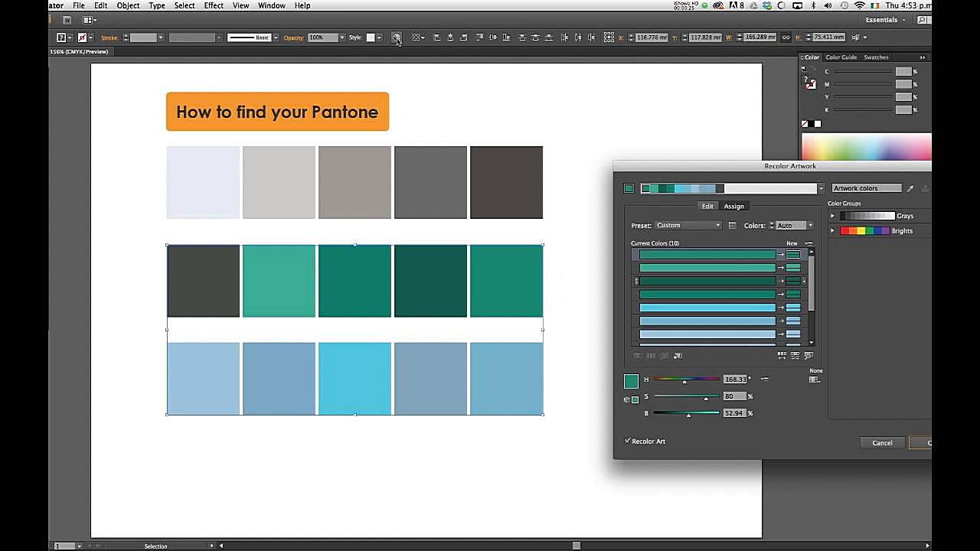Click the Opacity label link in control bar
The width and height of the screenshot is (980, 551).
click(294, 37)
